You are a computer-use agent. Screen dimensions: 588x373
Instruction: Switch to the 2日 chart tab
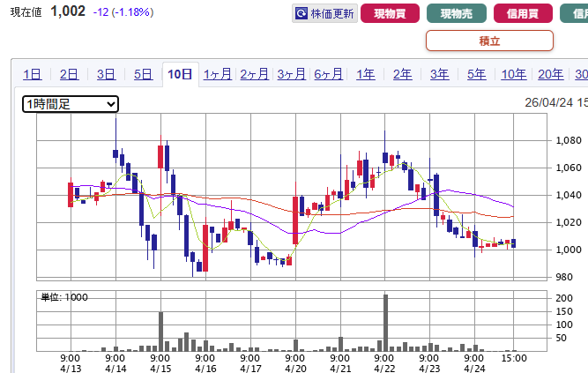coord(69,74)
